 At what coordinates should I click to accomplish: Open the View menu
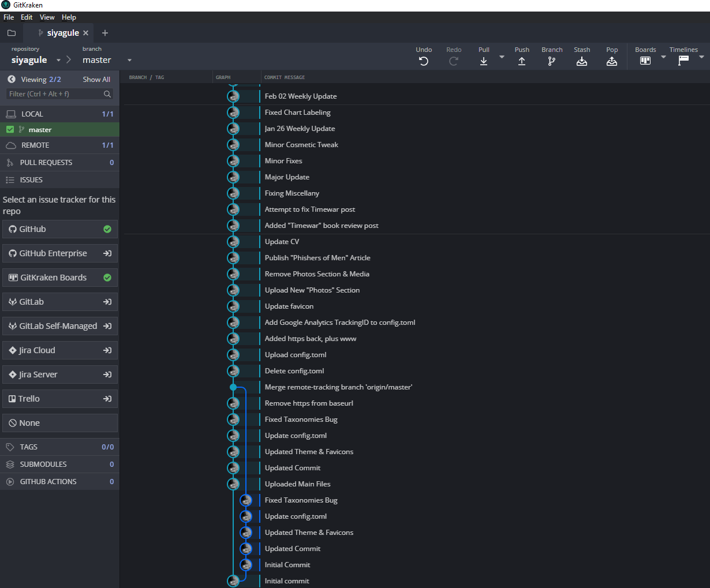47,17
